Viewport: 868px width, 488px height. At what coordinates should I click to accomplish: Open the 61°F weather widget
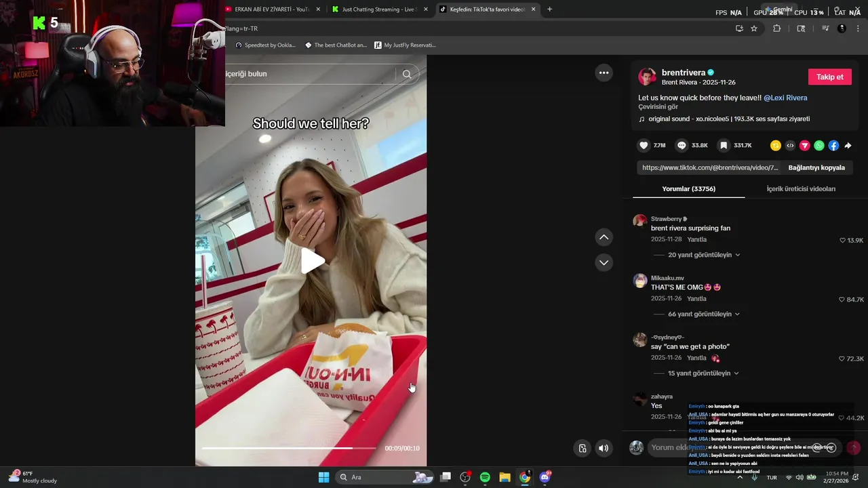(x=33, y=477)
